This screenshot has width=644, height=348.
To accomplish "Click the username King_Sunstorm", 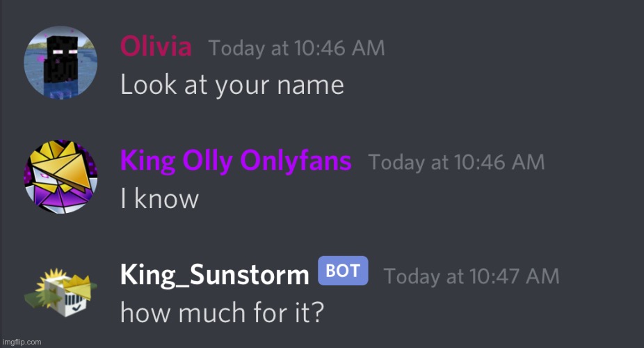I will [x=214, y=274].
